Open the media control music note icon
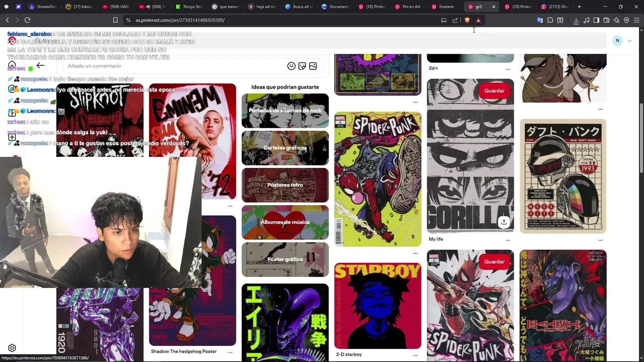This screenshot has height=362, width=644. [x=587, y=20]
